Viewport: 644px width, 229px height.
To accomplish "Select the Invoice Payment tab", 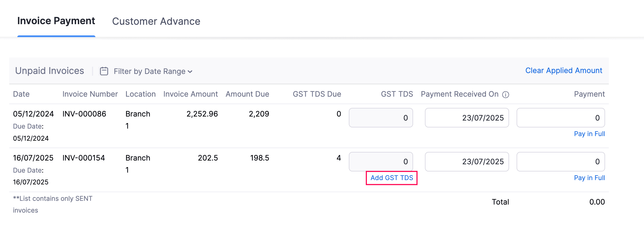I will coord(56,20).
